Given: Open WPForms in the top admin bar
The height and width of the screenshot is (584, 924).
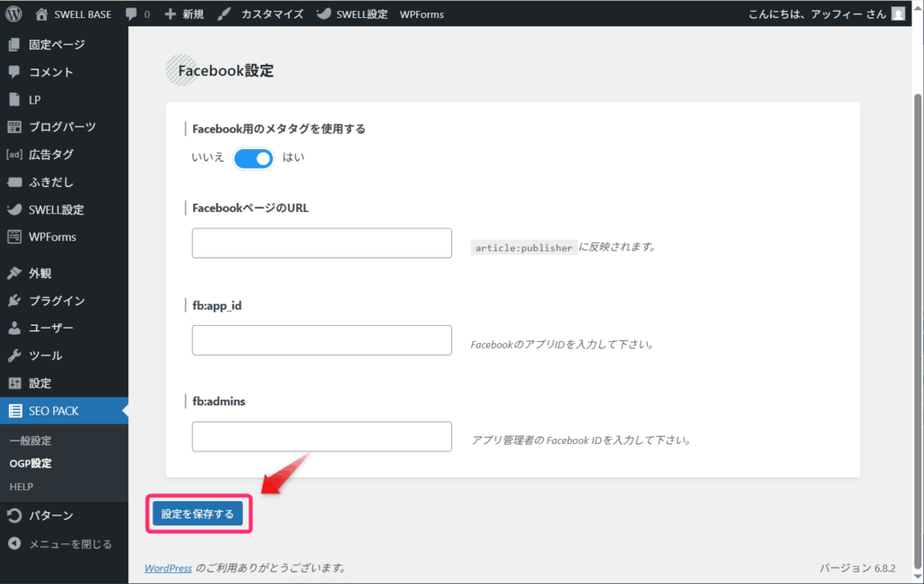Looking at the screenshot, I should pos(422,14).
